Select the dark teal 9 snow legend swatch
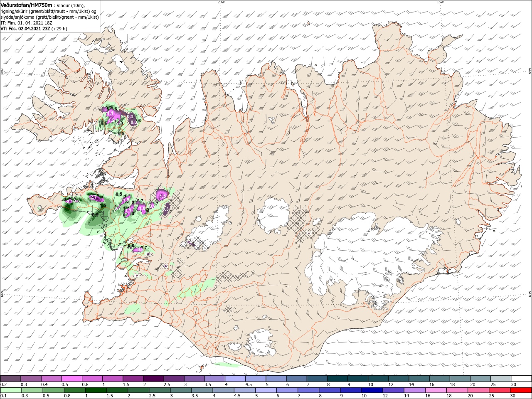The width and height of the screenshot is (532, 399). coord(358,379)
